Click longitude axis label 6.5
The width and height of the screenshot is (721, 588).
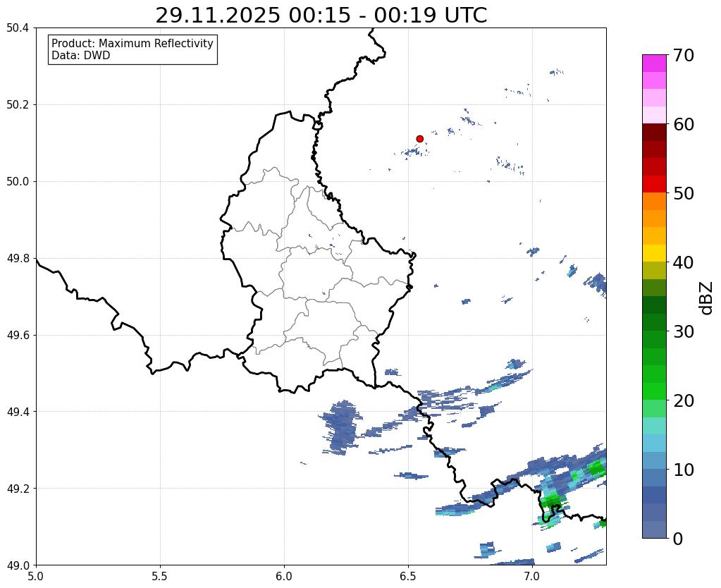(408, 576)
